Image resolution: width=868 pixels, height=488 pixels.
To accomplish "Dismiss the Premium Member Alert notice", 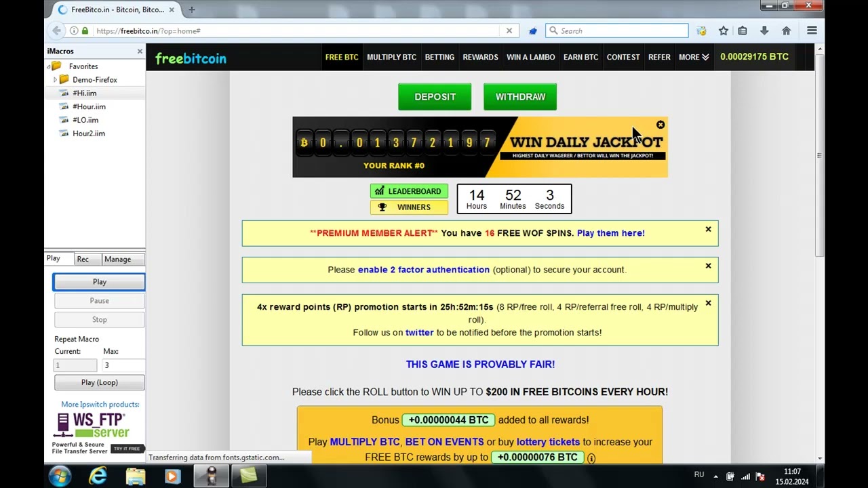I will click(x=708, y=229).
